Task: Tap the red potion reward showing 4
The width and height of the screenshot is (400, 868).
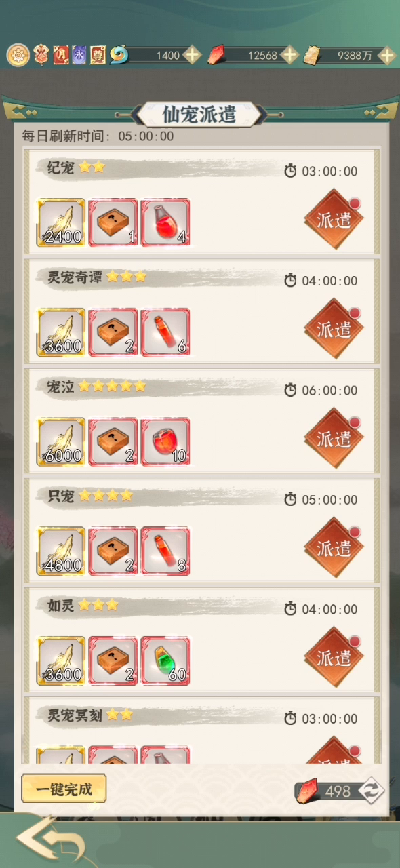Action: 165,222
